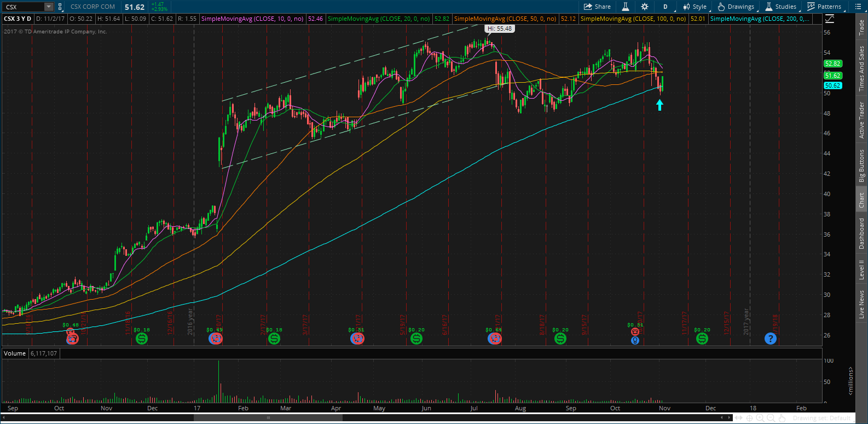868x424 pixels.
Task: Open the flask Edit studies icon
Action: [x=626, y=7]
